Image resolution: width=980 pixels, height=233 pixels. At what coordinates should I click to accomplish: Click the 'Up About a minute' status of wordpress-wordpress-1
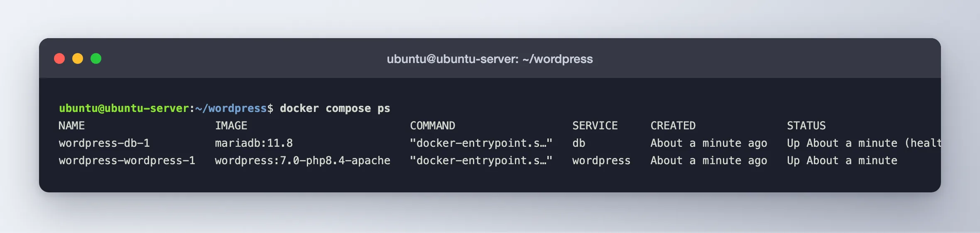pos(842,160)
